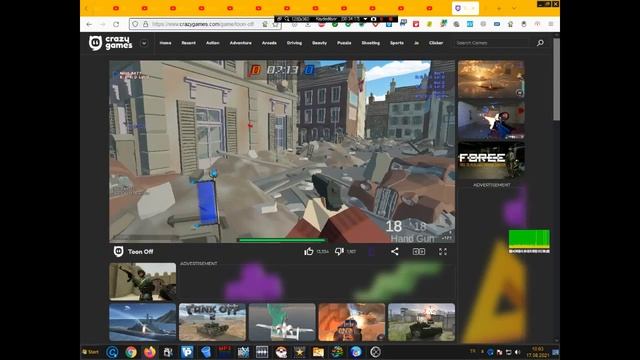Open the Arcade category
The image size is (640, 360).
[x=269, y=43]
